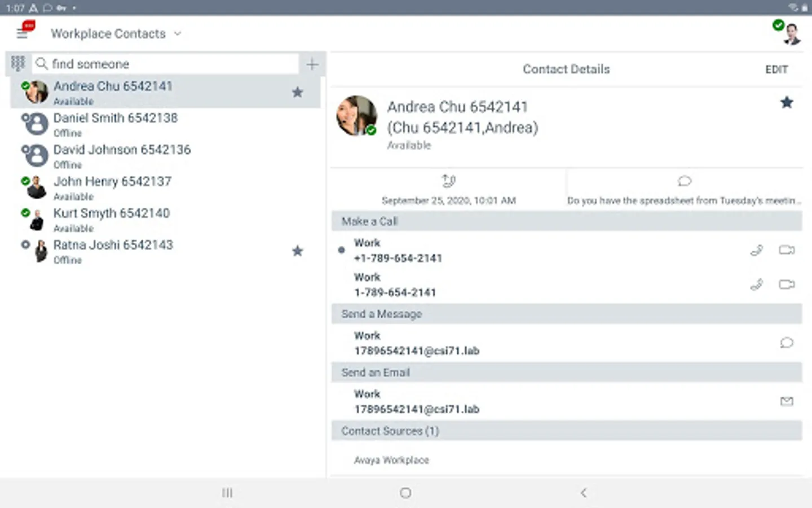This screenshot has height=508, width=812.
Task: Toggle favorite star in Contact Details
Action: click(787, 102)
